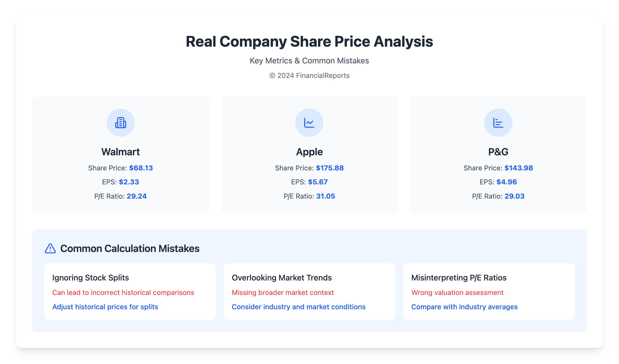Click the Walmart share price $68.13
This screenshot has width=619, height=364.
141,168
